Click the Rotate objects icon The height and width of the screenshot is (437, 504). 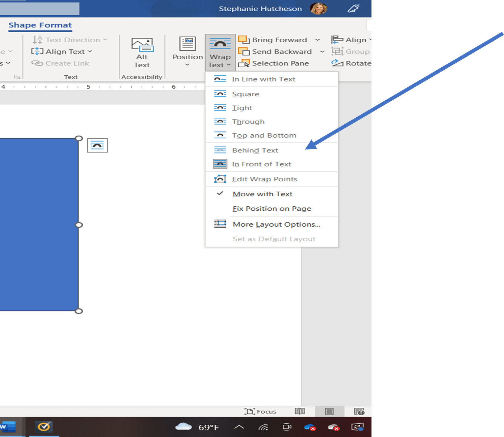click(x=337, y=63)
